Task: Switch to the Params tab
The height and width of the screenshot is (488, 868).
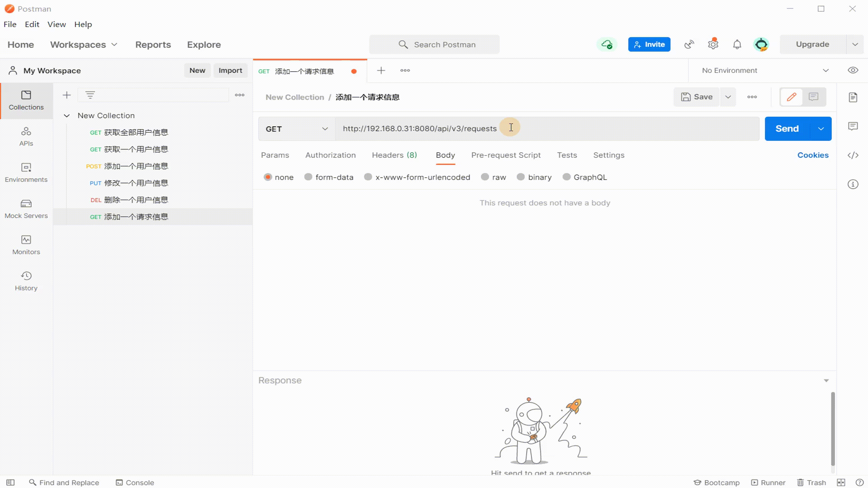Action: (275, 155)
